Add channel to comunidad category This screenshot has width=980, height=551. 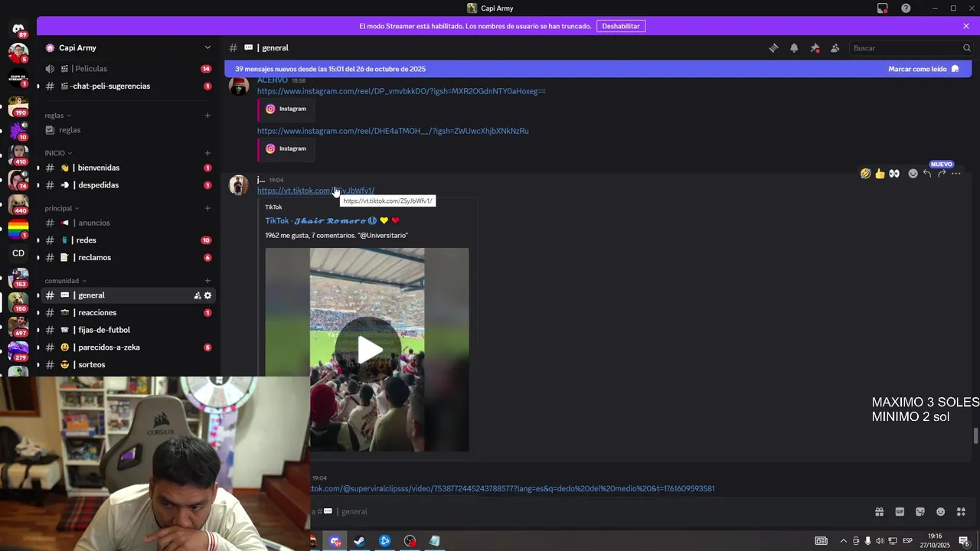[207, 281]
